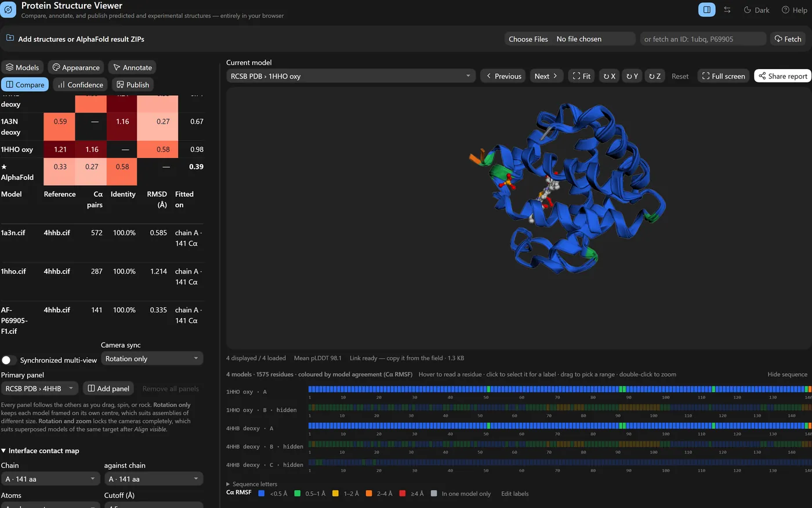Click the Share report button

click(x=782, y=76)
